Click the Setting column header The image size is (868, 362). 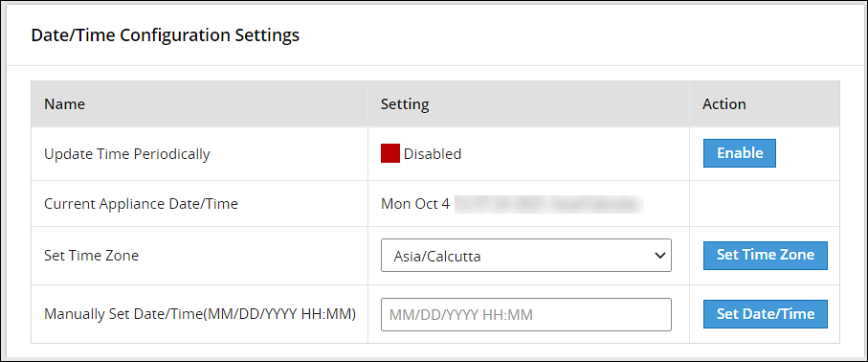pyautogui.click(x=405, y=104)
